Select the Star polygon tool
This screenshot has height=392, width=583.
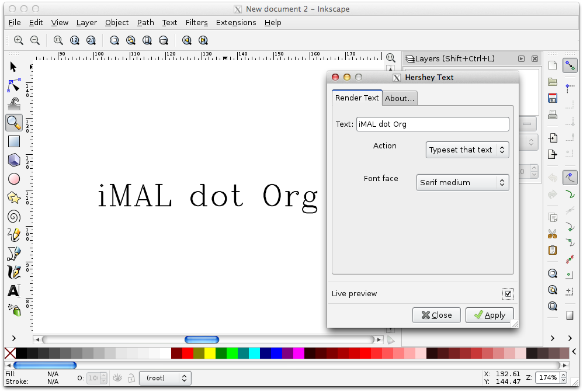point(14,197)
